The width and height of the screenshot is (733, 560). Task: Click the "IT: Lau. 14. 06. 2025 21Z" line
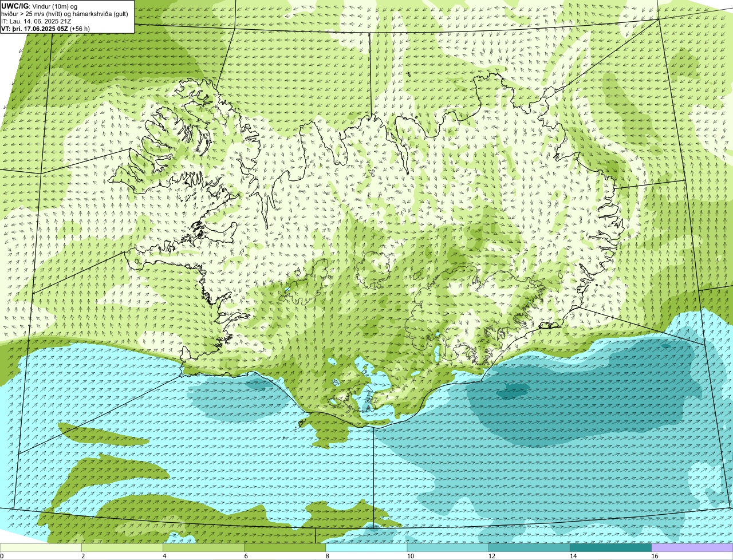coord(36,21)
